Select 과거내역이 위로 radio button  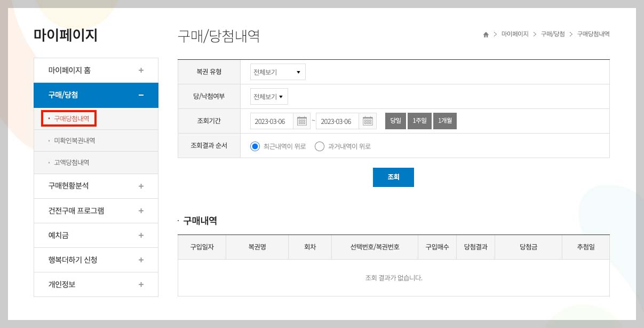point(320,146)
